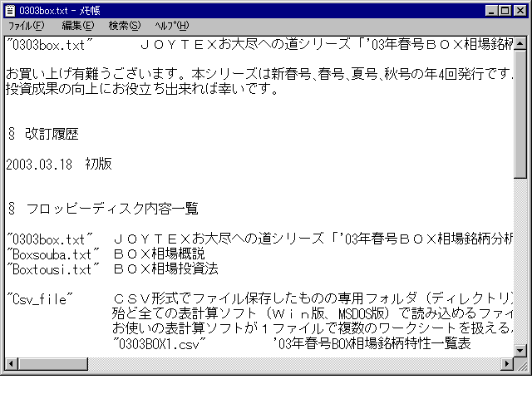Click the date 2003.03.18 初版
The height and width of the screenshot is (399, 532).
click(59, 165)
